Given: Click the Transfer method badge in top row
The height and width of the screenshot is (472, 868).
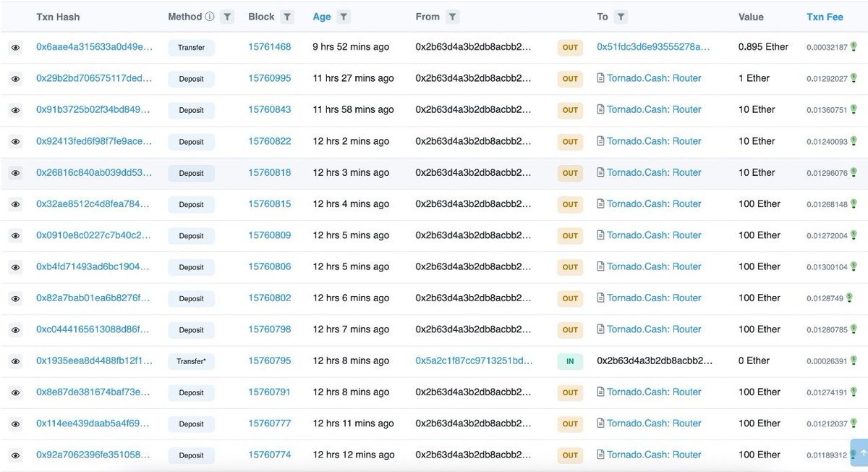Looking at the screenshot, I should 192,47.
